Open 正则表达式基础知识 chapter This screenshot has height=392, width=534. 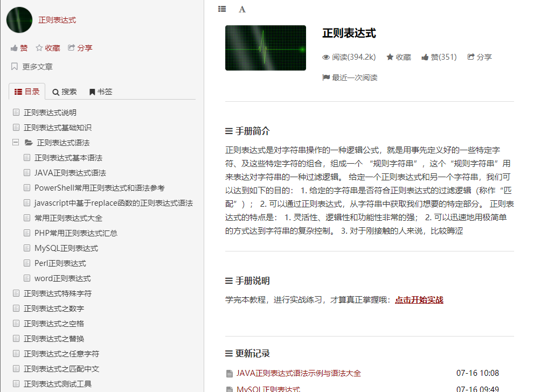(58, 128)
